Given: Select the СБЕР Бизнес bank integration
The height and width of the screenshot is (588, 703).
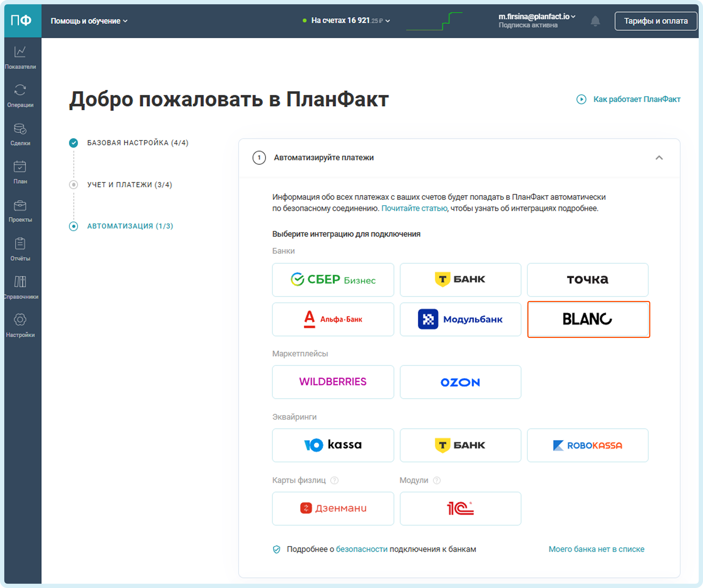Looking at the screenshot, I should tap(333, 280).
